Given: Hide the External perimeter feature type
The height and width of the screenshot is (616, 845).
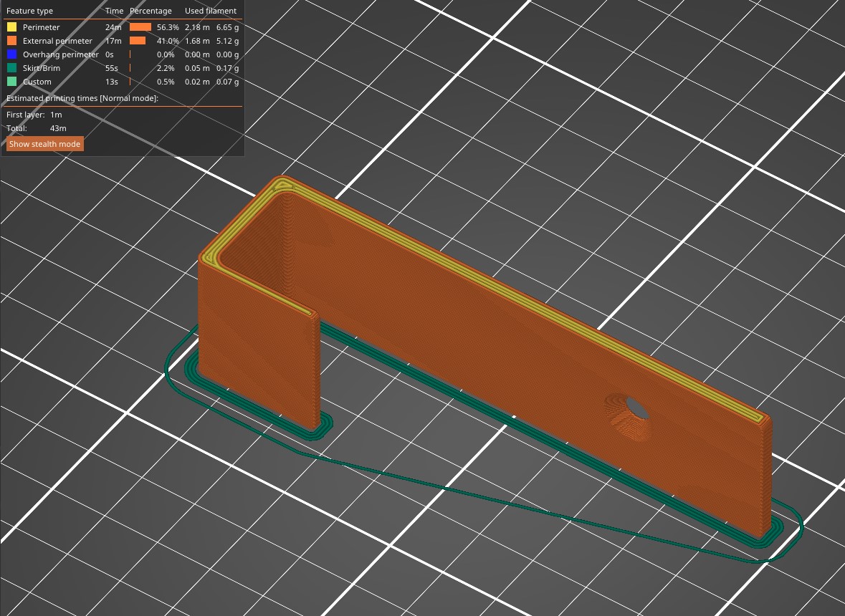Looking at the screenshot, I should [x=57, y=41].
